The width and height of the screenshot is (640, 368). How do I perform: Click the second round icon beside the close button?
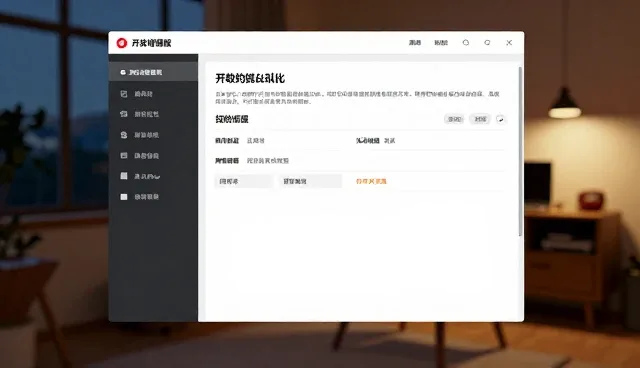487,42
